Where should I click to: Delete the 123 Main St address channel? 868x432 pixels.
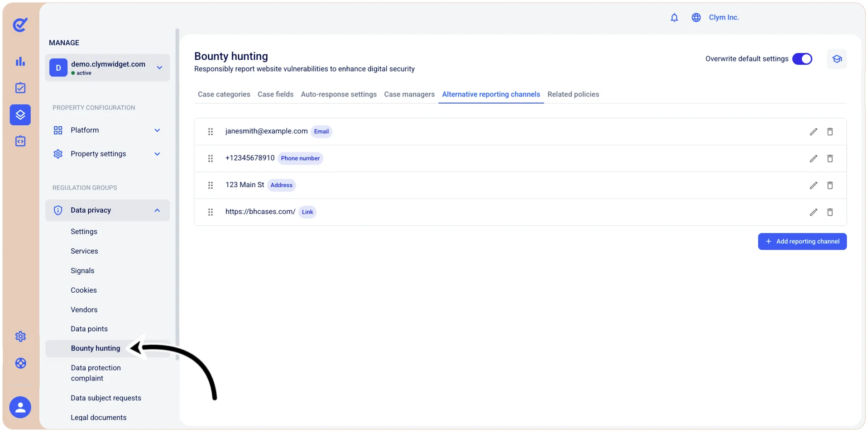pos(830,185)
